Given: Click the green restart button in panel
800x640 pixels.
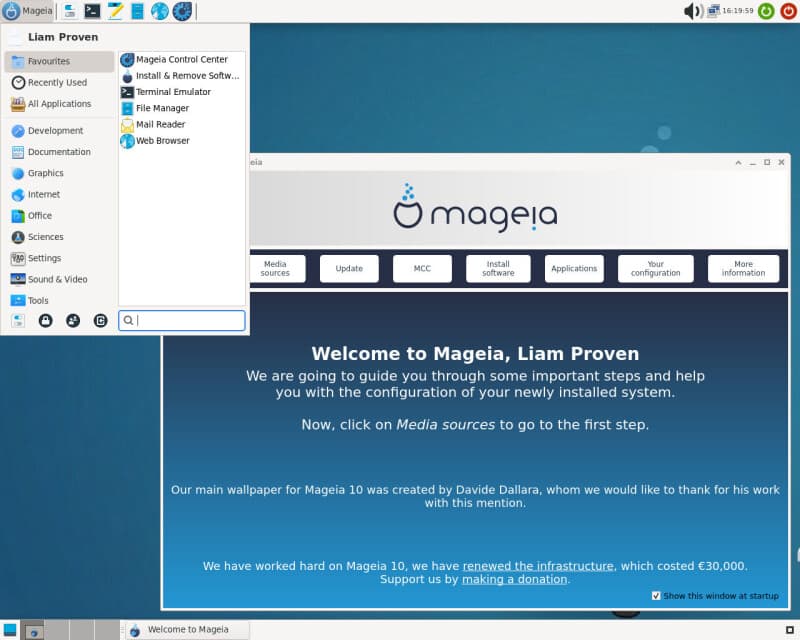Looking at the screenshot, I should point(766,11).
